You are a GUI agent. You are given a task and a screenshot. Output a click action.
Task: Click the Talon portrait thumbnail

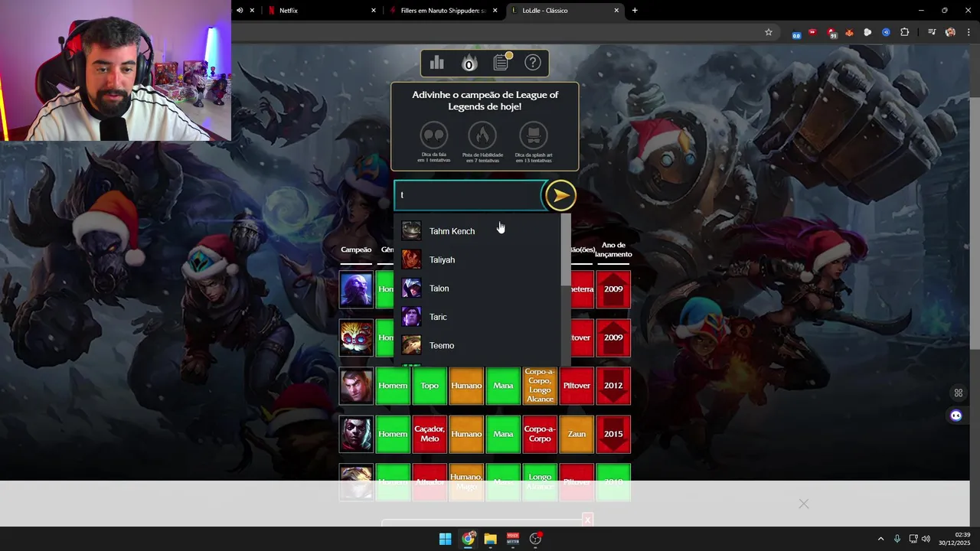[412, 289]
